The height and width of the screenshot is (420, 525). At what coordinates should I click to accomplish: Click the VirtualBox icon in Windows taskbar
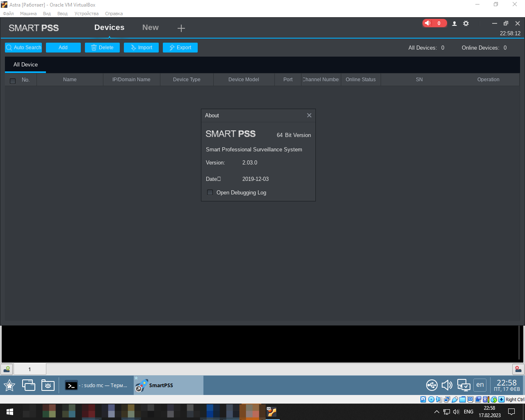[272, 412]
